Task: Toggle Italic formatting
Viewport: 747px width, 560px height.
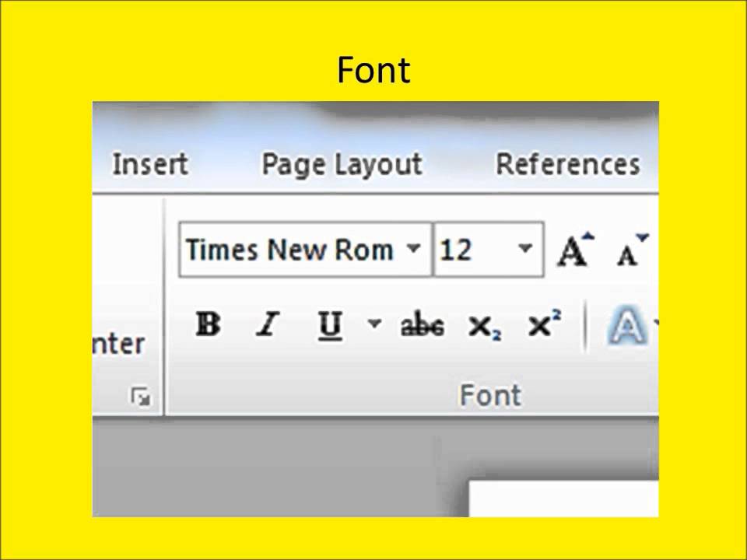Action: click(267, 325)
